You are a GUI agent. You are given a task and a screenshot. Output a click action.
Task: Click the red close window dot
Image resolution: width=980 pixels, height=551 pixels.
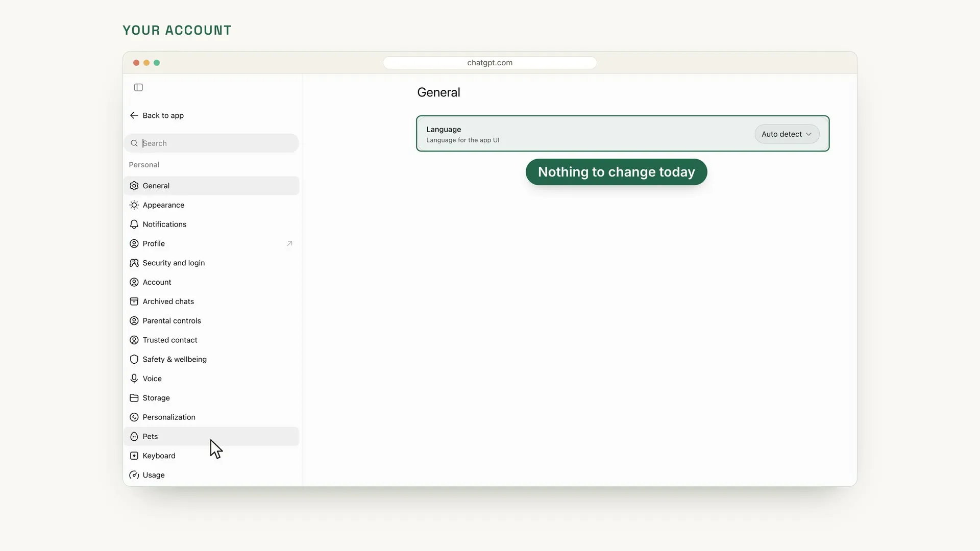[x=136, y=63]
